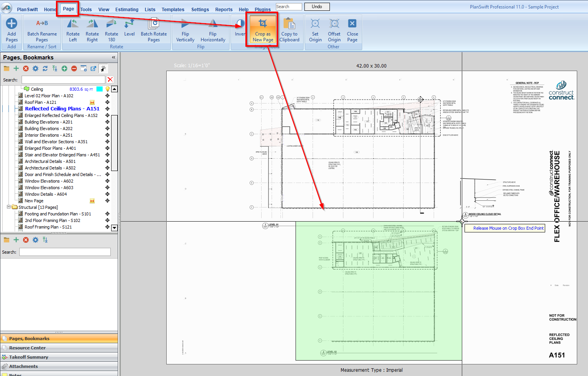Viewport: 588px width, 376px height.
Task: Click folder icon in lower panel toolbar
Action: pos(7,240)
